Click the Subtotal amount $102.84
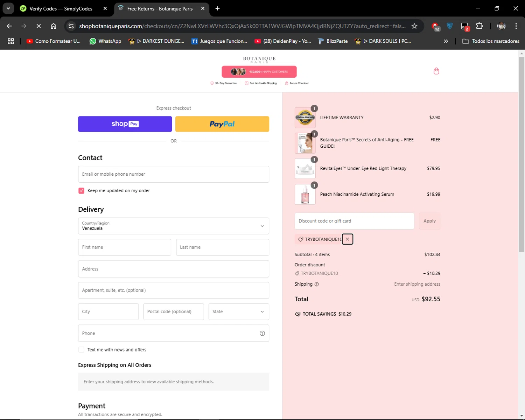Screen dimensions: 525x420 [x=432, y=254]
